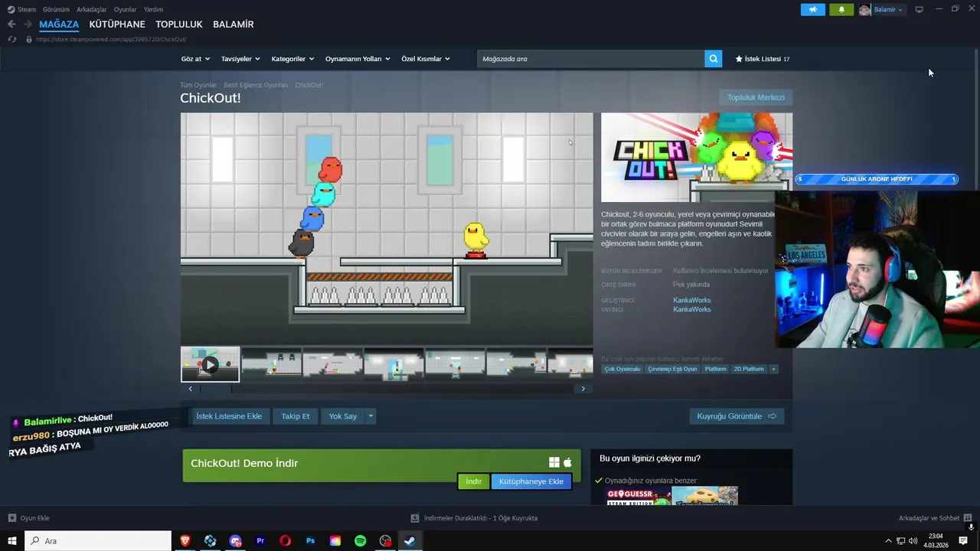The height and width of the screenshot is (551, 980).
Task: Click the Apple platform icon on demo banner
Action: point(567,462)
